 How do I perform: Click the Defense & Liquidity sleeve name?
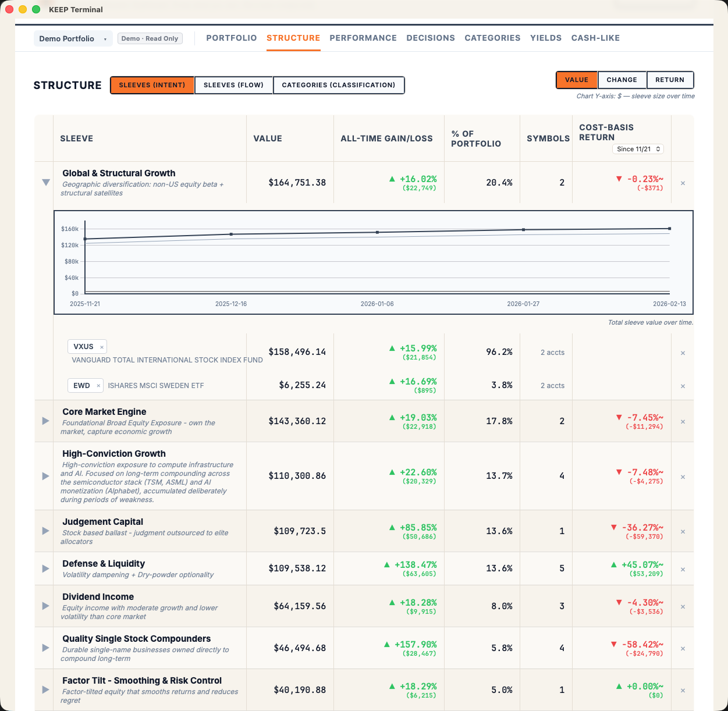tap(104, 564)
